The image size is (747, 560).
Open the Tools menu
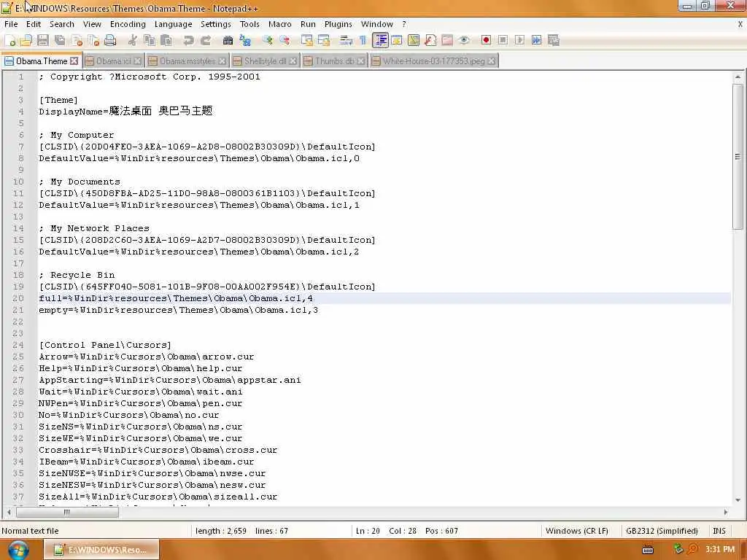(249, 24)
